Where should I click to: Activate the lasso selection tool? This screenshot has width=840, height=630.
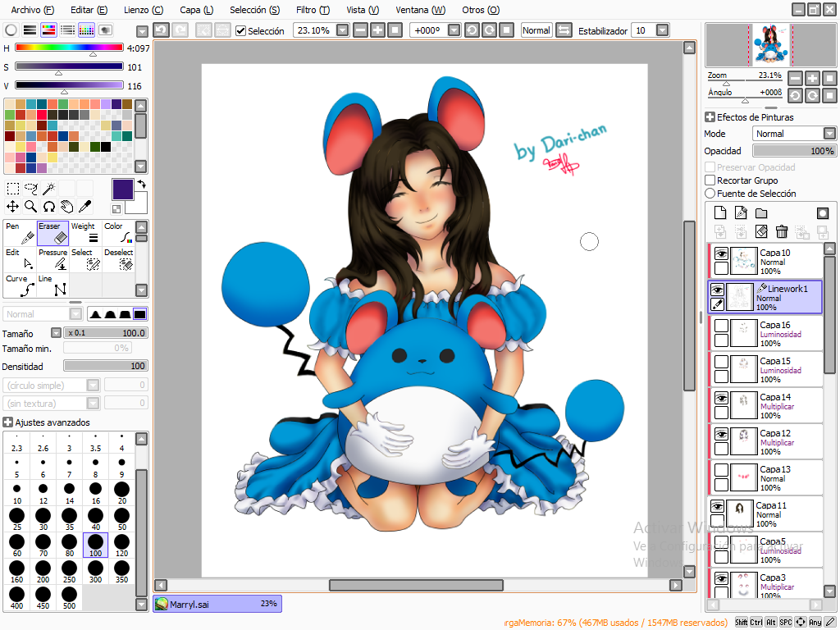click(x=31, y=189)
